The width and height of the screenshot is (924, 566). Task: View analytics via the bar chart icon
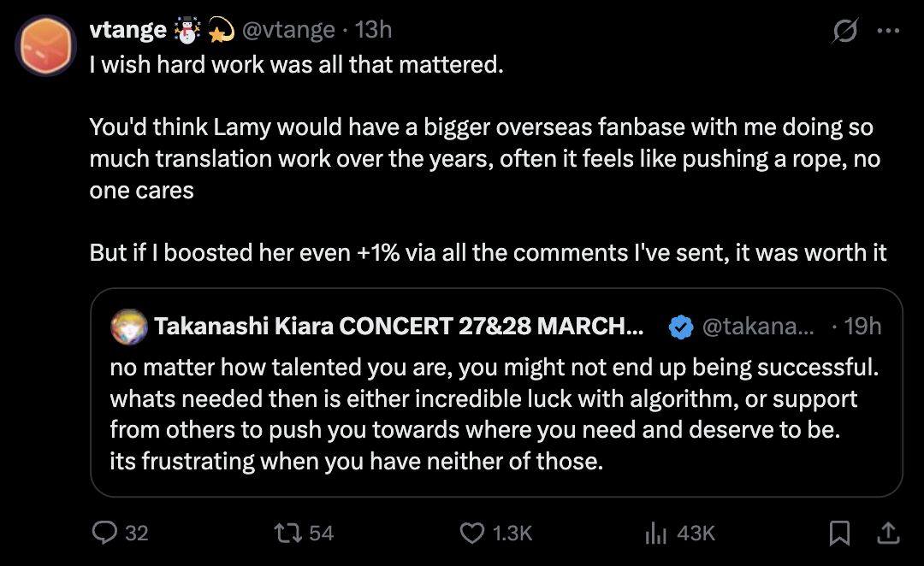[x=656, y=533]
